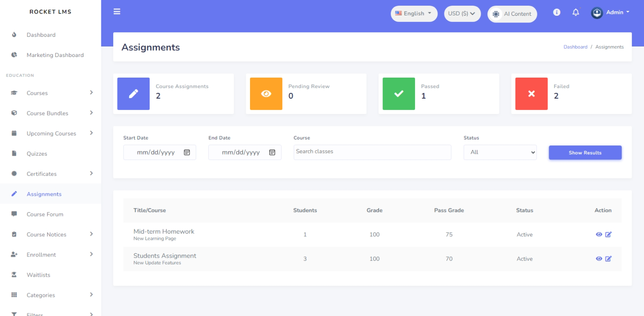Click the green checkmark Passed icon
Image resolution: width=644 pixels, height=316 pixels.
(399, 94)
